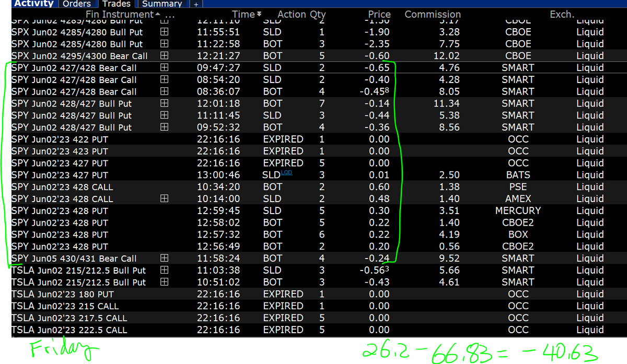Click the 10:34:20 time cell

coord(218,187)
